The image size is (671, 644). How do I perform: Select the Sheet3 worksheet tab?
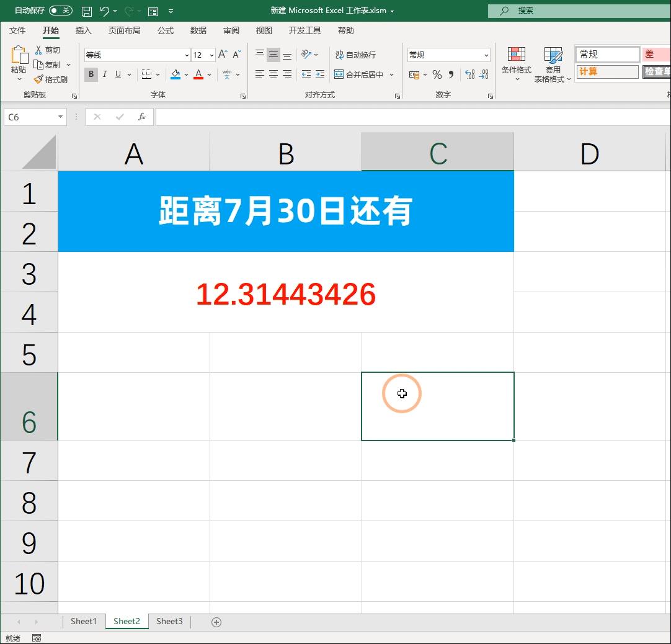pyautogui.click(x=169, y=621)
